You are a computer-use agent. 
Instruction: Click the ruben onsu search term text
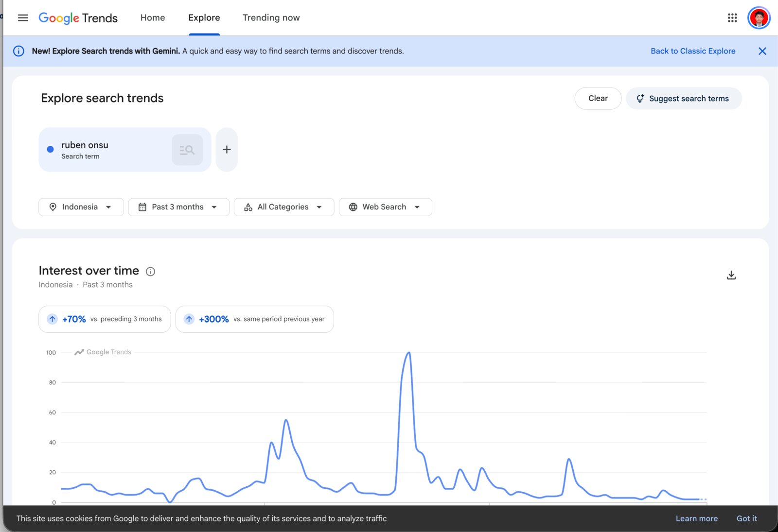pyautogui.click(x=85, y=145)
